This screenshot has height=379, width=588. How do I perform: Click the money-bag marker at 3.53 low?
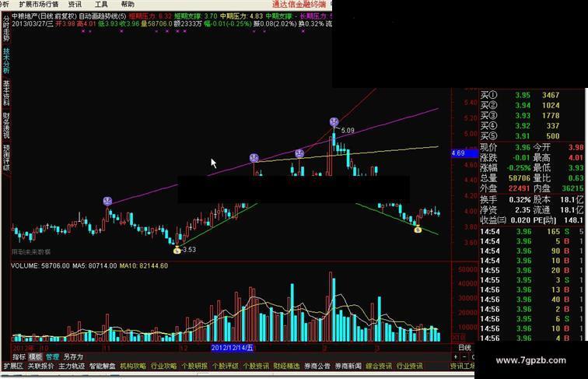[177, 250]
